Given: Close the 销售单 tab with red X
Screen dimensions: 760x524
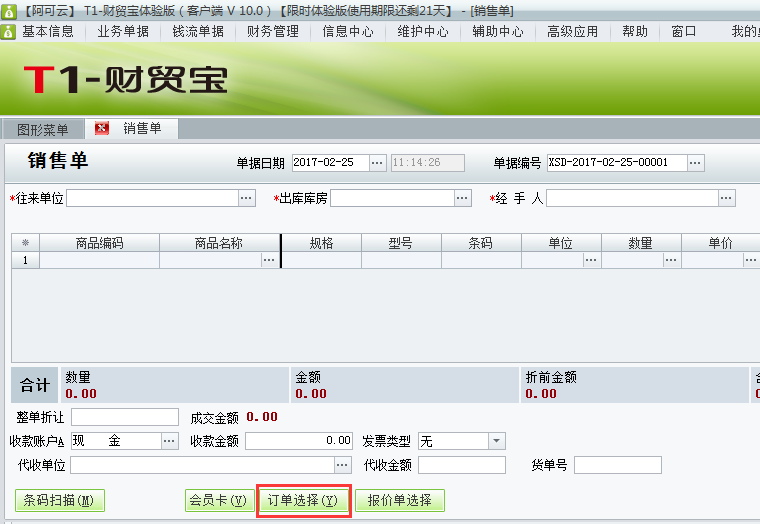Looking at the screenshot, I should pos(101,128).
